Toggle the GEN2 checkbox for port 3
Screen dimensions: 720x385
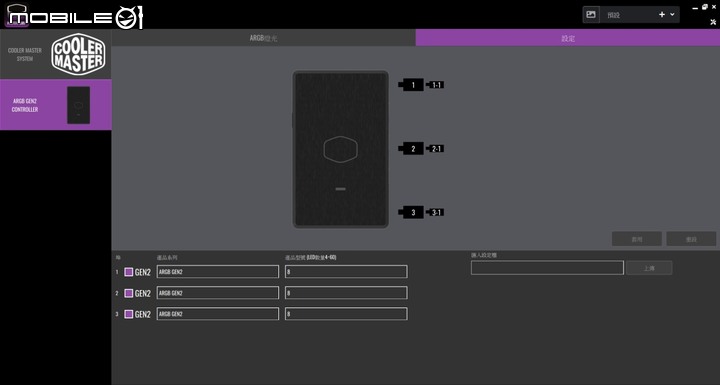[x=129, y=314]
